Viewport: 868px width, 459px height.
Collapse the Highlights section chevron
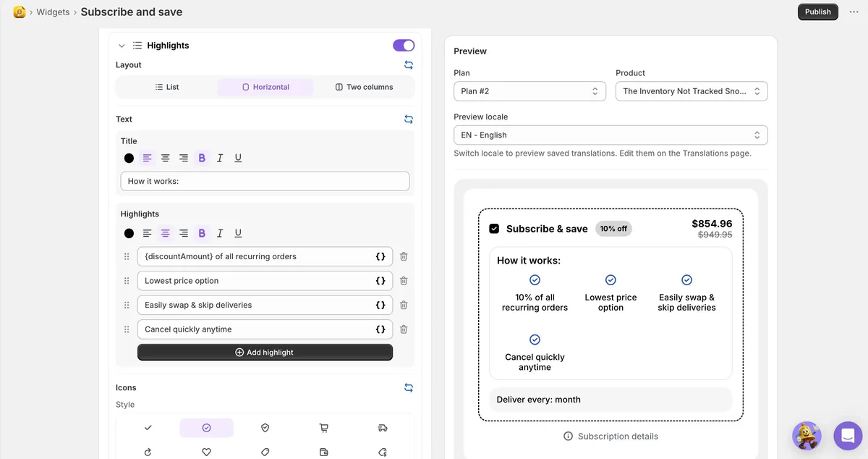pos(122,46)
